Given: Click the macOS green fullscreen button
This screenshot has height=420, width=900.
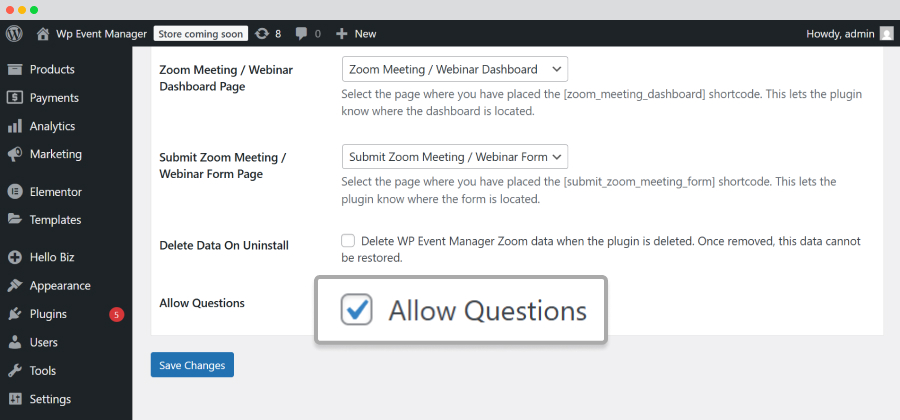Looking at the screenshot, I should [x=34, y=10].
